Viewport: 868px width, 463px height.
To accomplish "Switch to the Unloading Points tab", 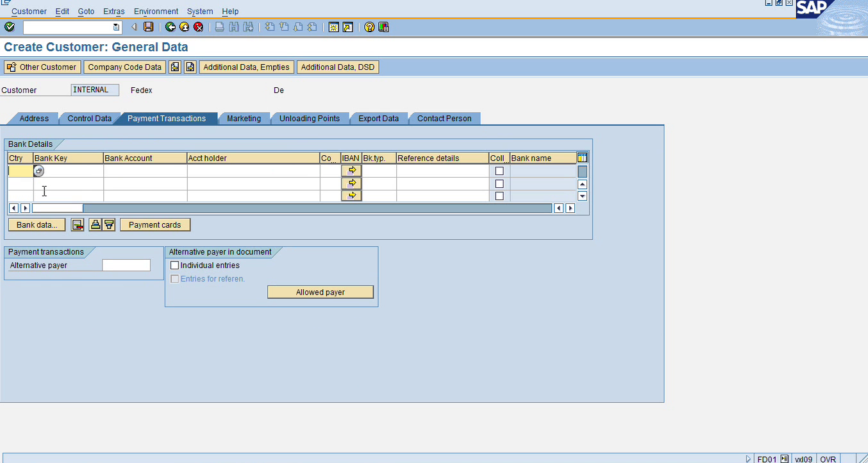I will (x=309, y=119).
